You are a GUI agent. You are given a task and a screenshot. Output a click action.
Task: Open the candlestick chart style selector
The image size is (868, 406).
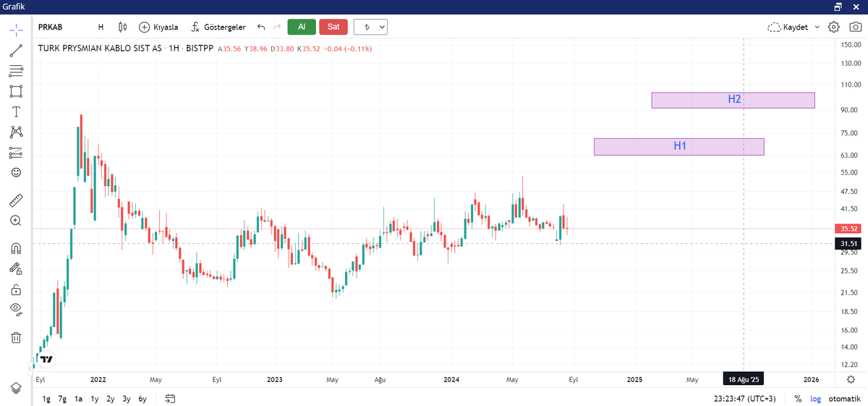pos(123,27)
